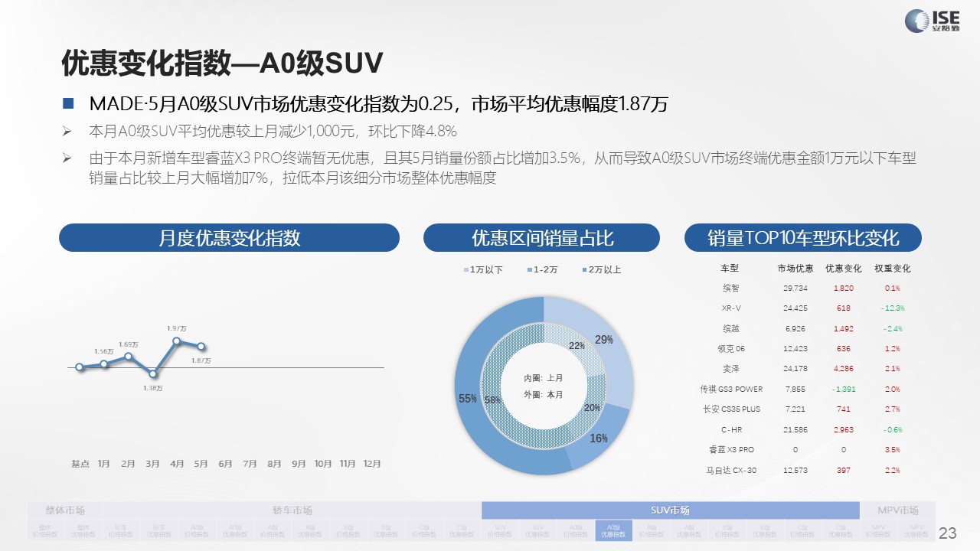Viewport: 980px width, 551px height.
Task: Click the 月度优惠变化指数 section header
Action: [229, 237]
